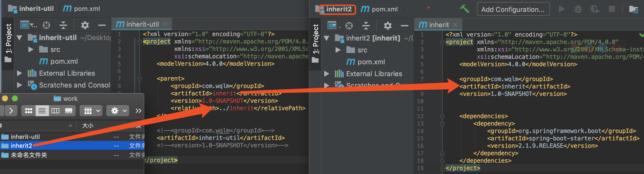644x174 pixels.
Task: Open settings gear in right project panel
Action: pyautogui.click(x=388, y=25)
